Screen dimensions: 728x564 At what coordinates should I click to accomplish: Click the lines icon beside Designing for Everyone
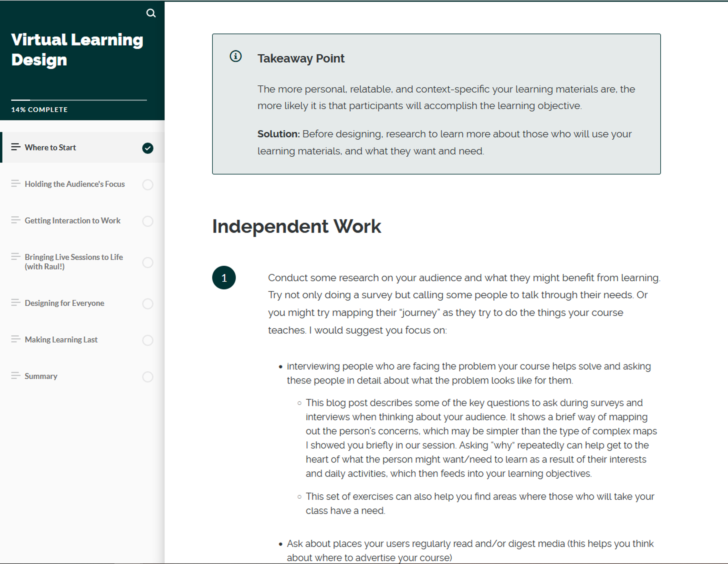(16, 302)
